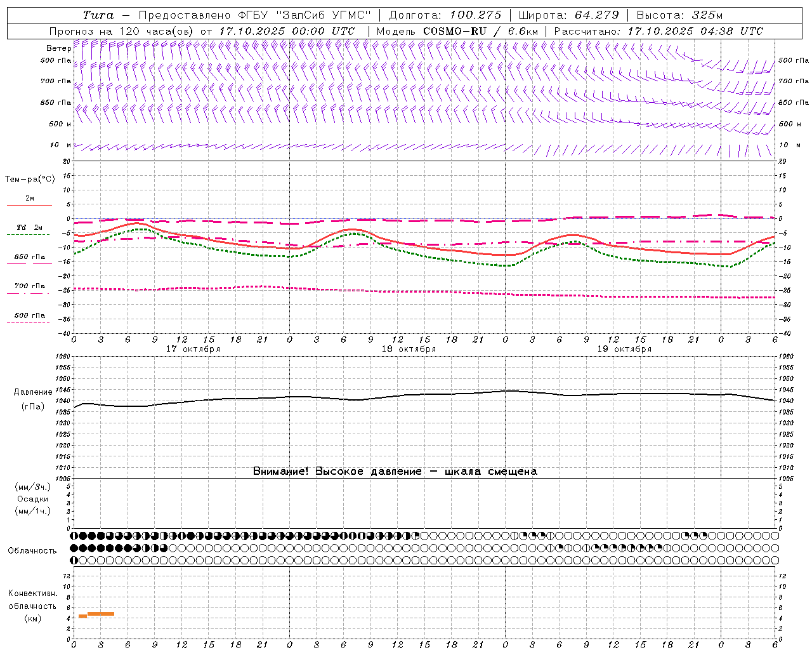Click the "Td 2м" legend entry
Viewport: 812px width, 650px height.
coord(29,227)
